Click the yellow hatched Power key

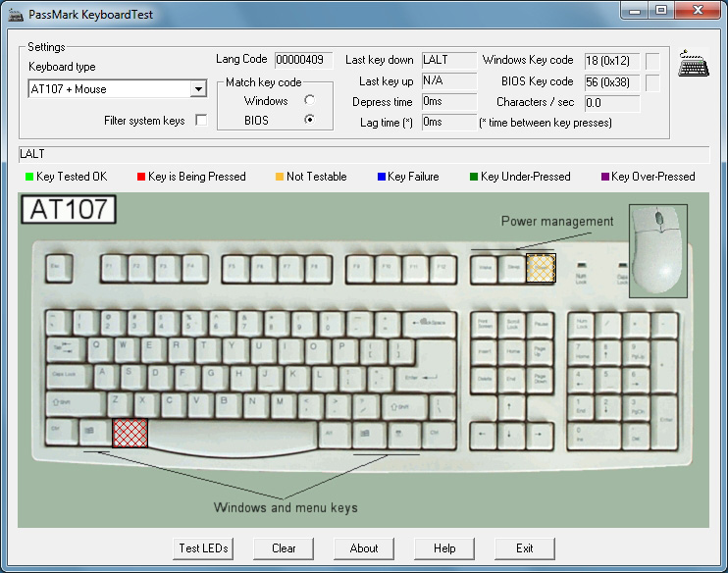pyautogui.click(x=541, y=269)
